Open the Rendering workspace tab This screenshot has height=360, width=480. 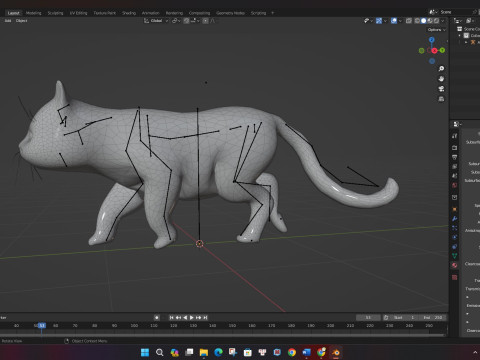tap(174, 13)
